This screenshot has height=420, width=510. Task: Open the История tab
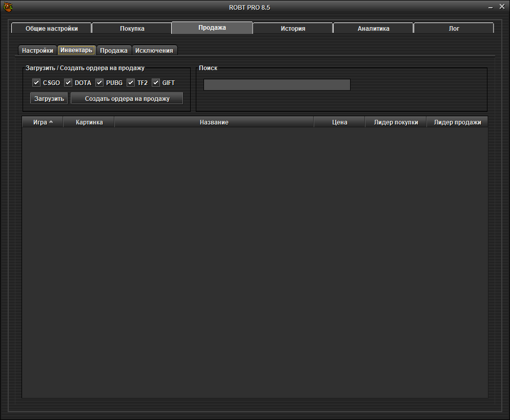coord(293,29)
